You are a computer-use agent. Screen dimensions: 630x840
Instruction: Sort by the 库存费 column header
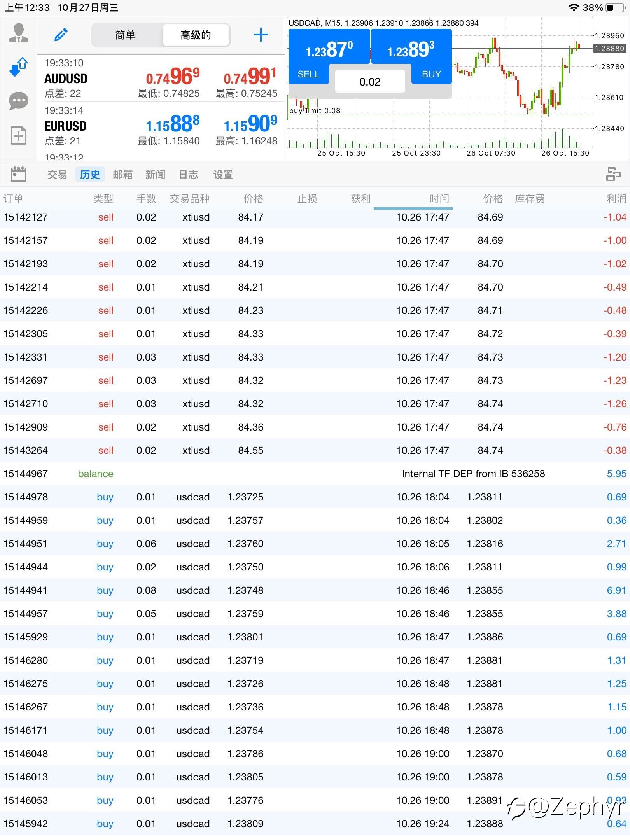tap(530, 199)
